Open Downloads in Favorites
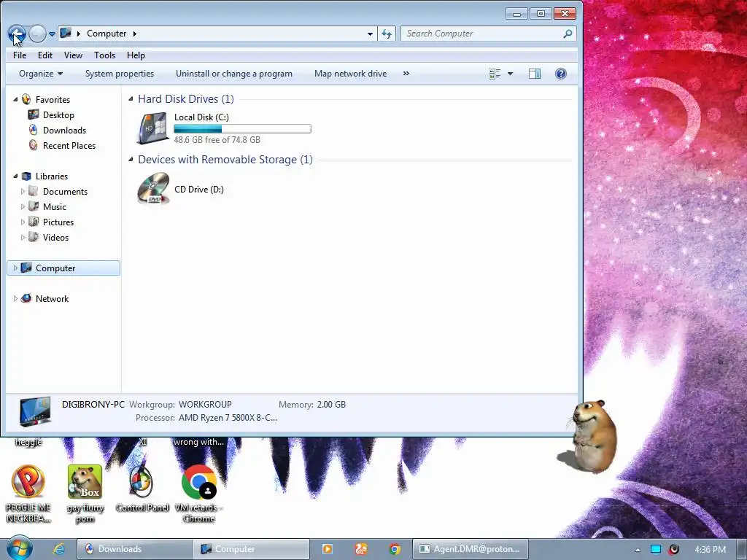 coord(64,130)
